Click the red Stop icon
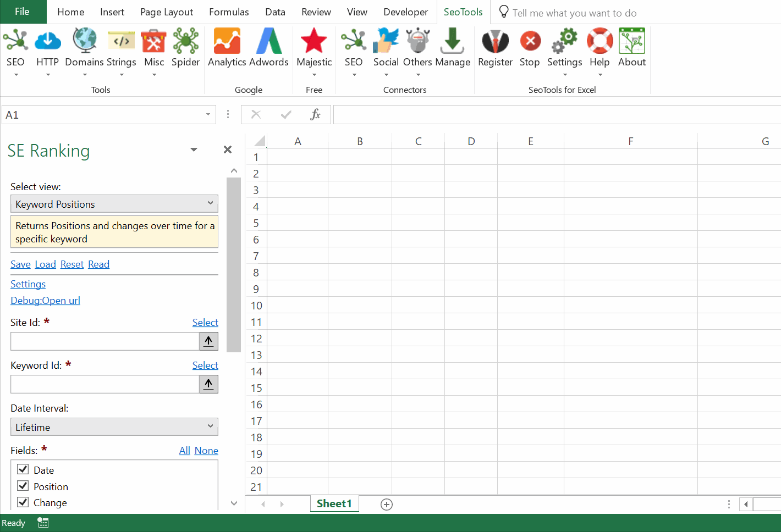Image resolution: width=781 pixels, height=532 pixels. click(x=530, y=41)
